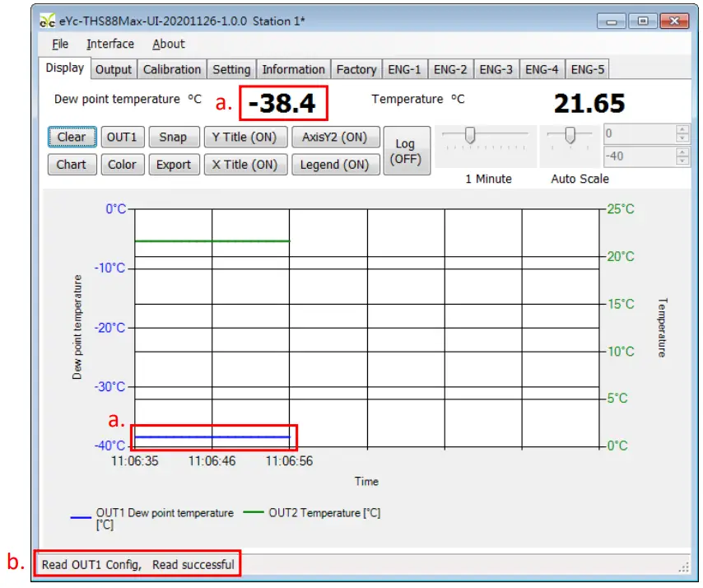Turn off the Legend (ON) toggle

pyautogui.click(x=335, y=164)
